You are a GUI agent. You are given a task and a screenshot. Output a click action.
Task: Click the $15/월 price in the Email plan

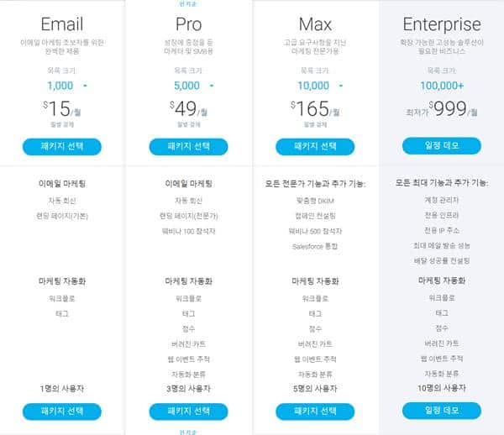(62, 109)
